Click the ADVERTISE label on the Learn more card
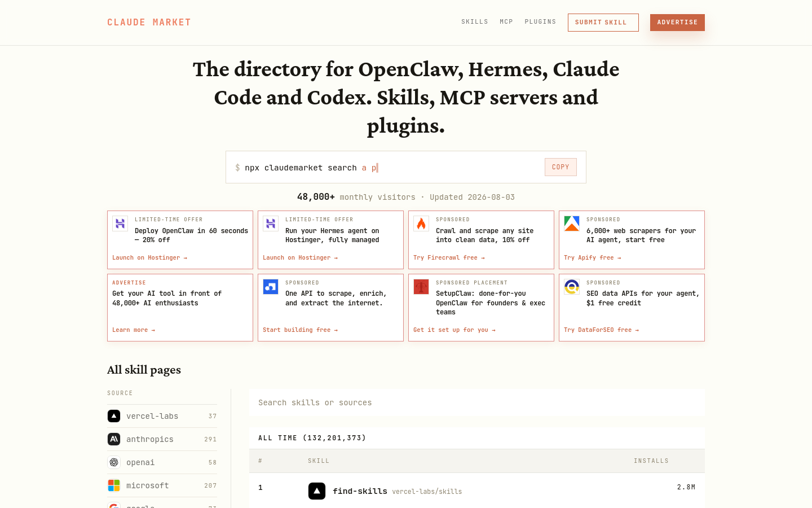The width and height of the screenshot is (812, 508). pyautogui.click(x=129, y=283)
